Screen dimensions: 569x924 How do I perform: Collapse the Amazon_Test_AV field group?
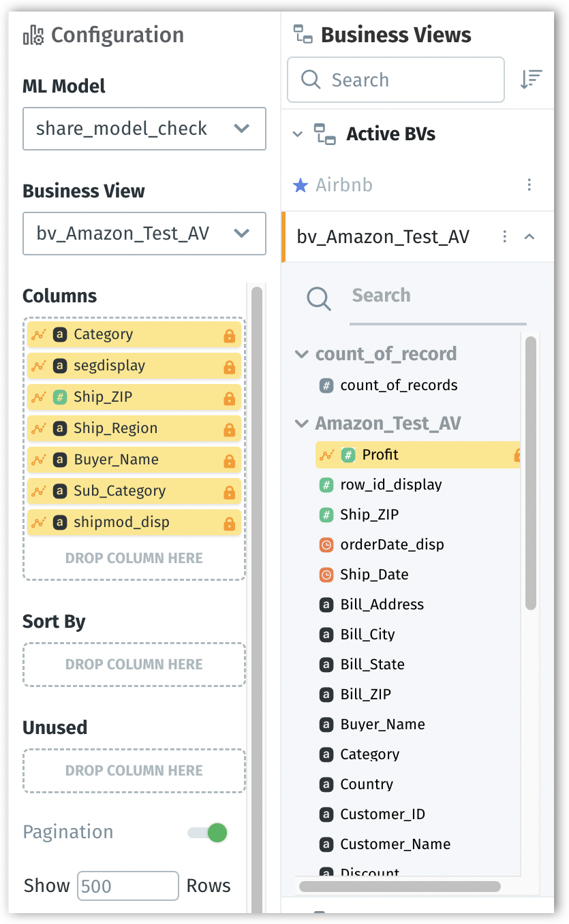[301, 424]
